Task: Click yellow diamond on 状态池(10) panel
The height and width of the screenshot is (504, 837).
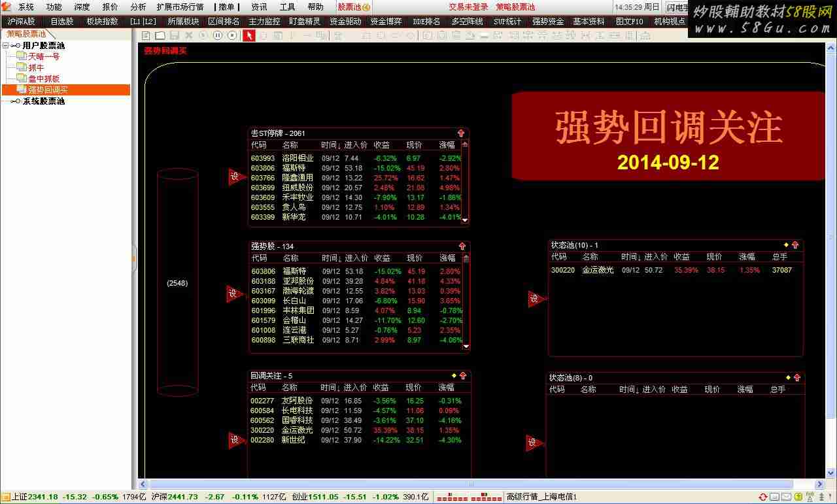Action: 786,244
